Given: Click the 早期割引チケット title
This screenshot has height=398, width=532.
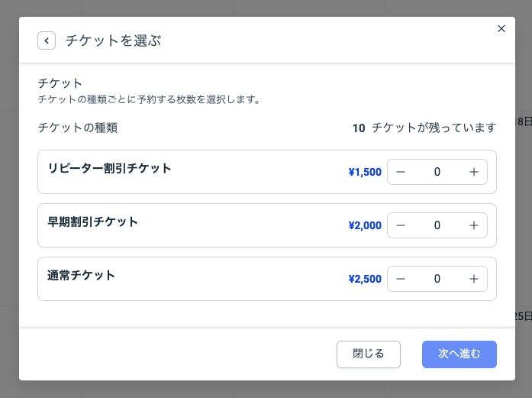Looking at the screenshot, I should [x=92, y=222].
